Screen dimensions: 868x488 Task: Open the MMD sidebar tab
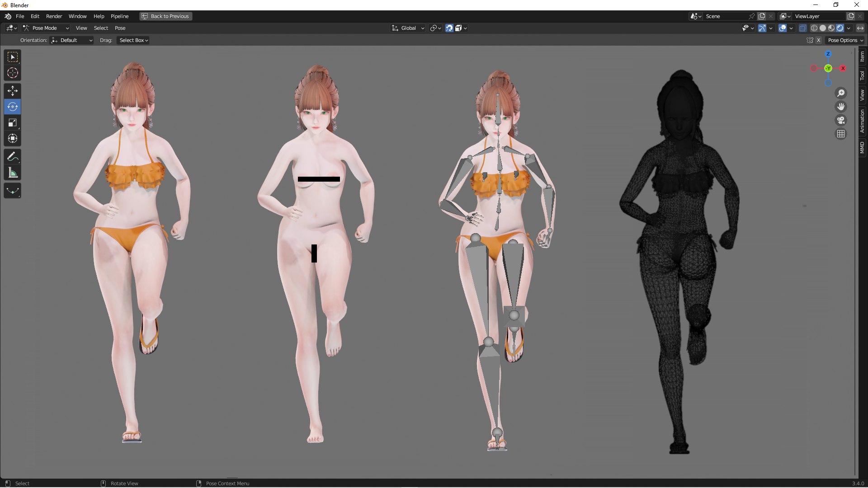pyautogui.click(x=862, y=147)
